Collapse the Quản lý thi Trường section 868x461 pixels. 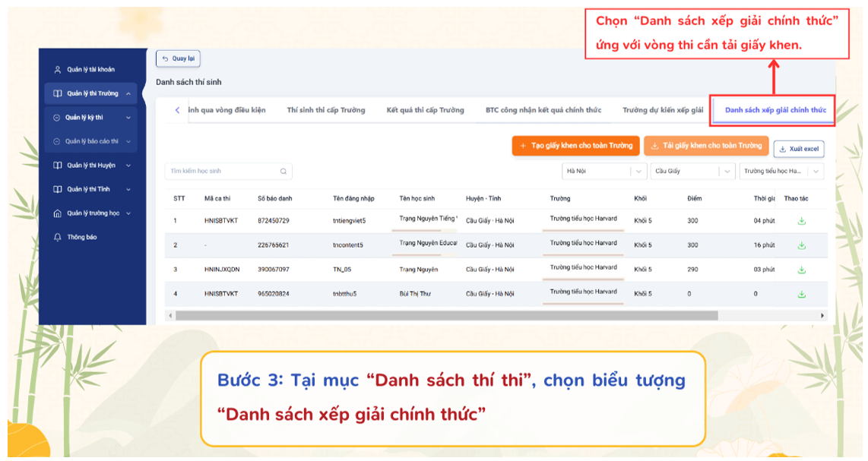tap(128, 93)
